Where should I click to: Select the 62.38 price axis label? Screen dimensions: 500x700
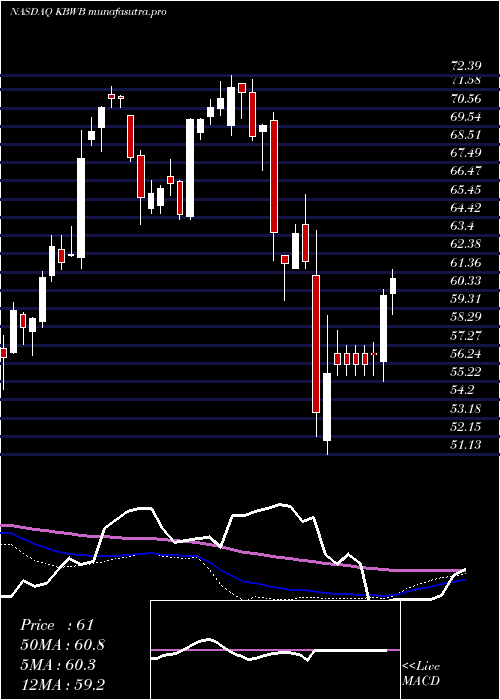[x=466, y=244]
